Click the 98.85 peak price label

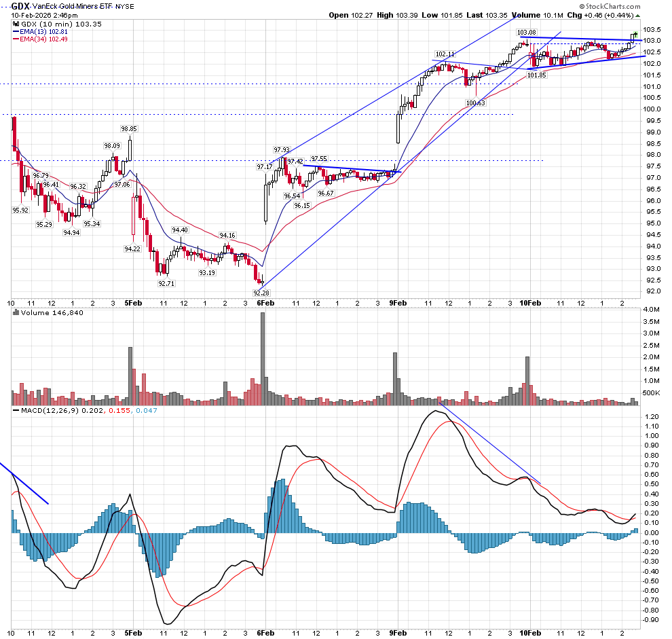(129, 129)
